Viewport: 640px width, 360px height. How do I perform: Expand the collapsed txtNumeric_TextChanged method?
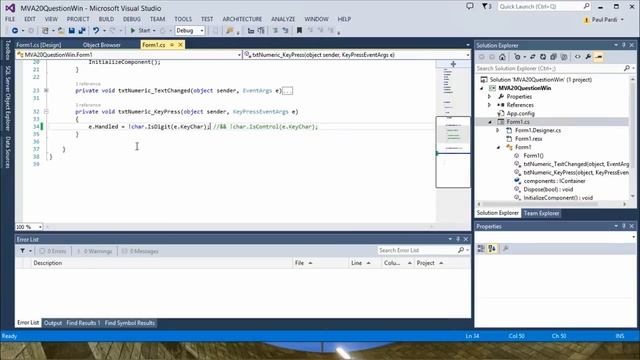pyautogui.click(x=46, y=90)
